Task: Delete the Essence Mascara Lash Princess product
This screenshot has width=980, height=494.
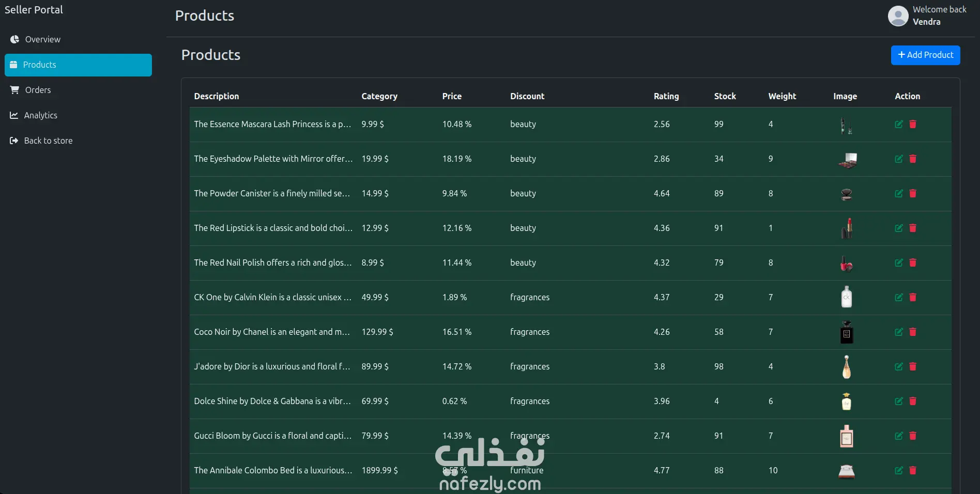Action: pyautogui.click(x=913, y=124)
